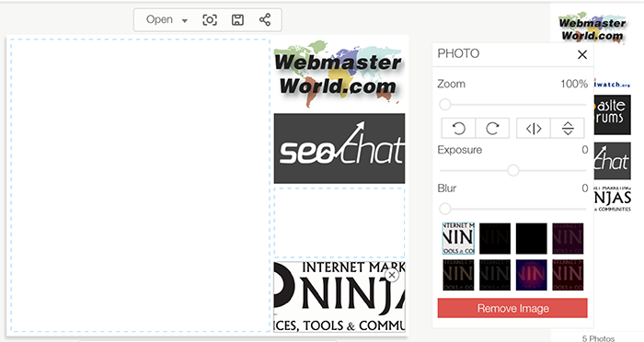Screen dimensions: 644x342
Task: Save the collage with floppy disk icon
Action: (237, 19)
